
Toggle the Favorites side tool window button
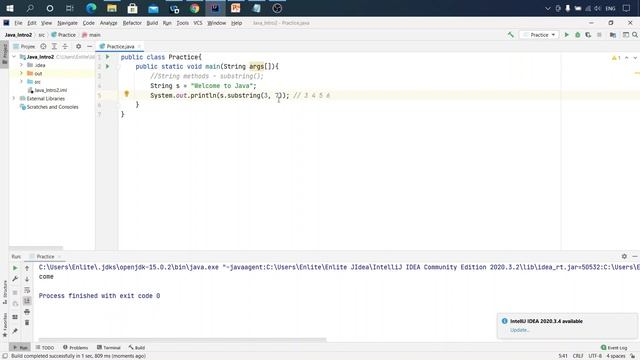pyautogui.click(x=4, y=325)
